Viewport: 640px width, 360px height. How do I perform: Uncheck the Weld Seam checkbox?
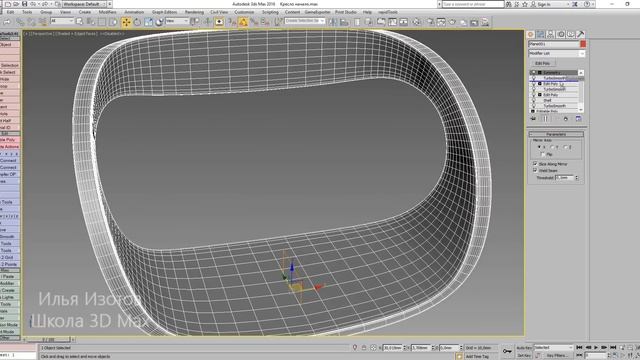(535, 170)
